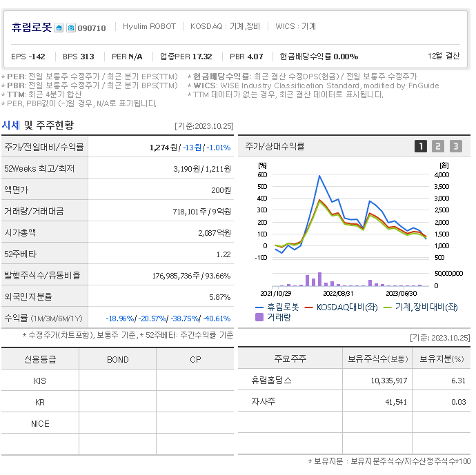476x475 pixels.
Task: Click the home icon beside 휴림로봇
Action: (x=59, y=28)
